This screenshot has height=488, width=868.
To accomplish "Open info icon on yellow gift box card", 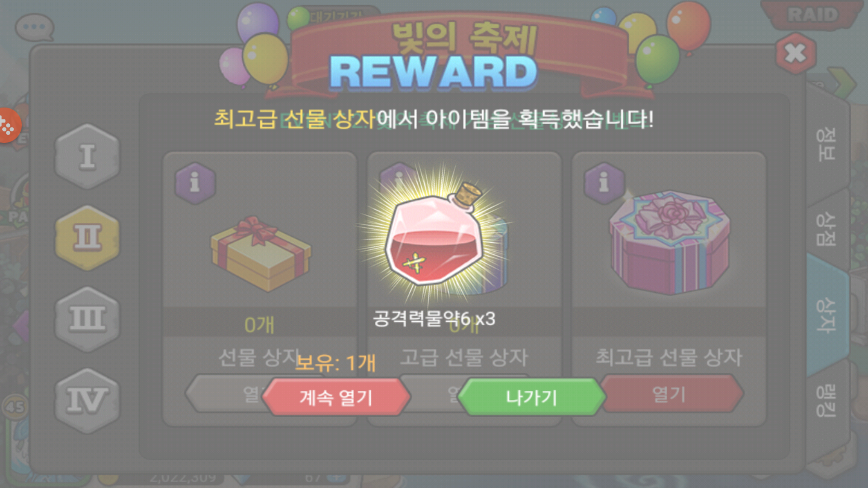I will [x=195, y=183].
